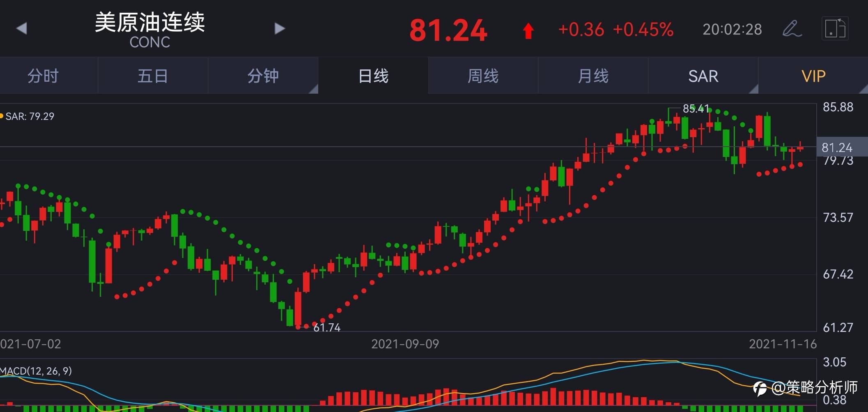Click the 73.57 axis value

pos(838,217)
